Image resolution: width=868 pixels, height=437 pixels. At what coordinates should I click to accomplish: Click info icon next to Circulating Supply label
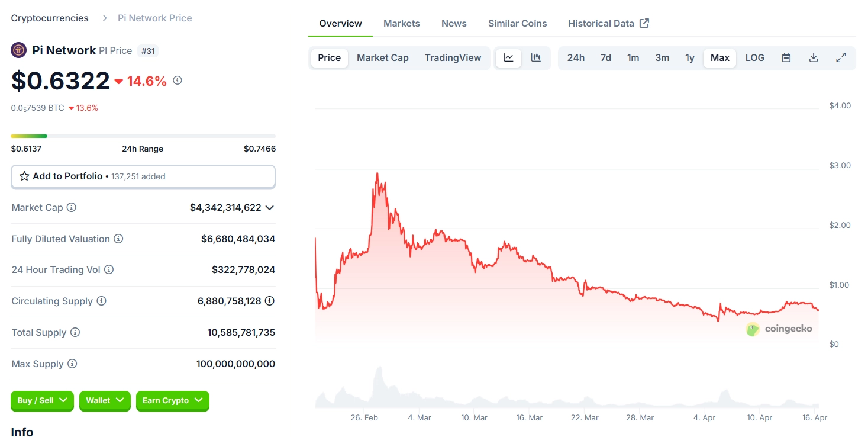click(x=101, y=301)
